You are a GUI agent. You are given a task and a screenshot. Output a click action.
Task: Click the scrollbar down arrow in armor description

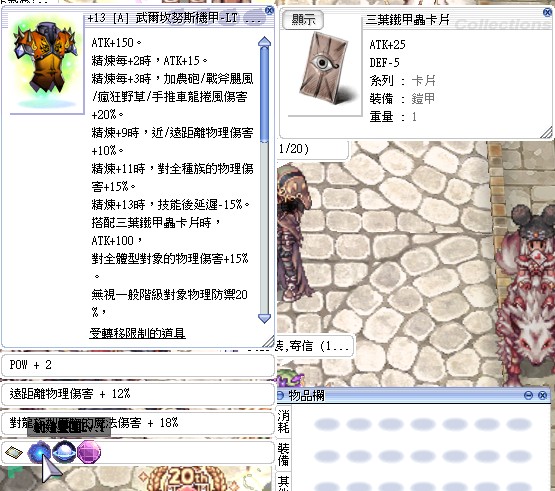tap(264, 318)
